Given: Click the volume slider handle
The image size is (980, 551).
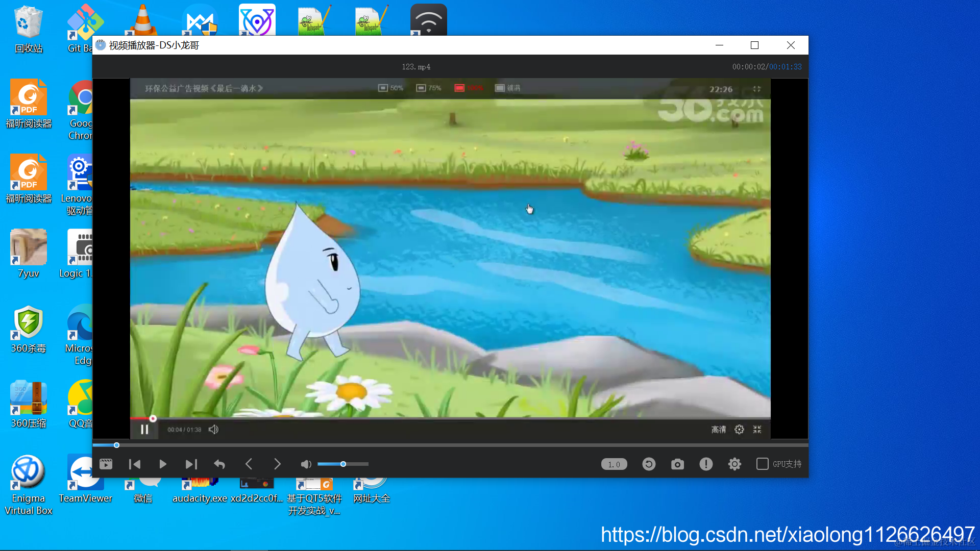Looking at the screenshot, I should pyautogui.click(x=343, y=464).
